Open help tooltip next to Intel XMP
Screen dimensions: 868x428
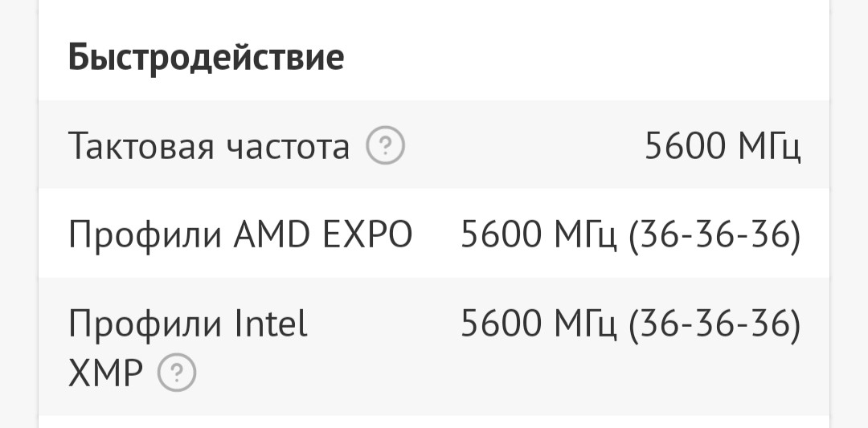point(177,372)
